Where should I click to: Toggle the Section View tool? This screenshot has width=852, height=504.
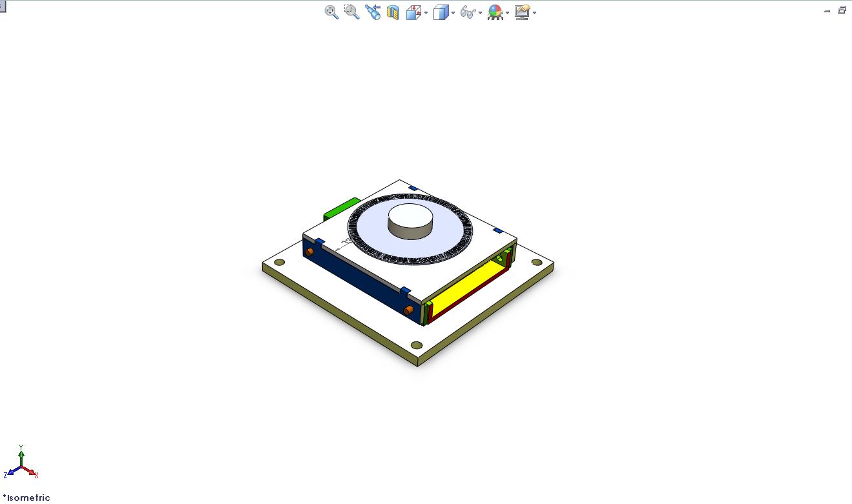393,12
